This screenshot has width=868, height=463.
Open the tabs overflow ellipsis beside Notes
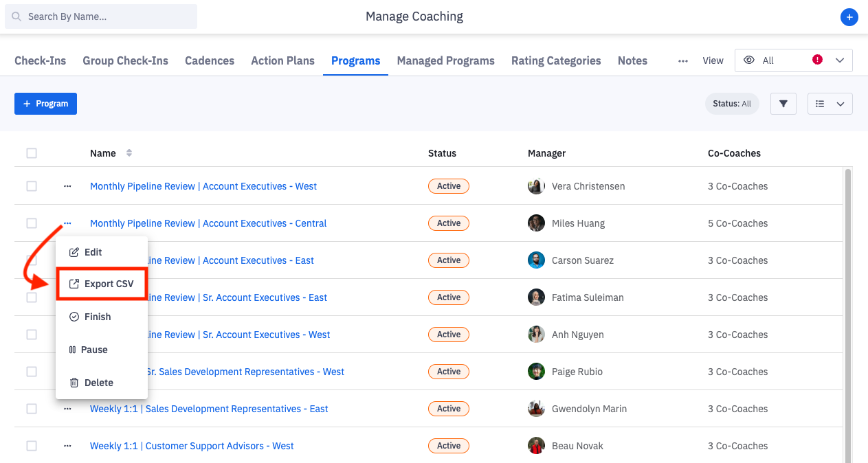point(682,60)
